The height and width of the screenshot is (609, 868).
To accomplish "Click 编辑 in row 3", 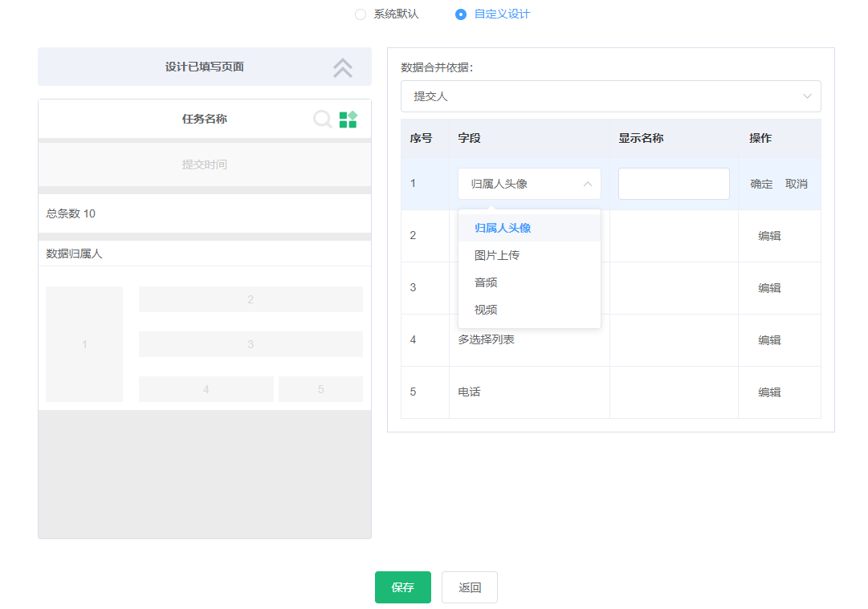I will [769, 287].
